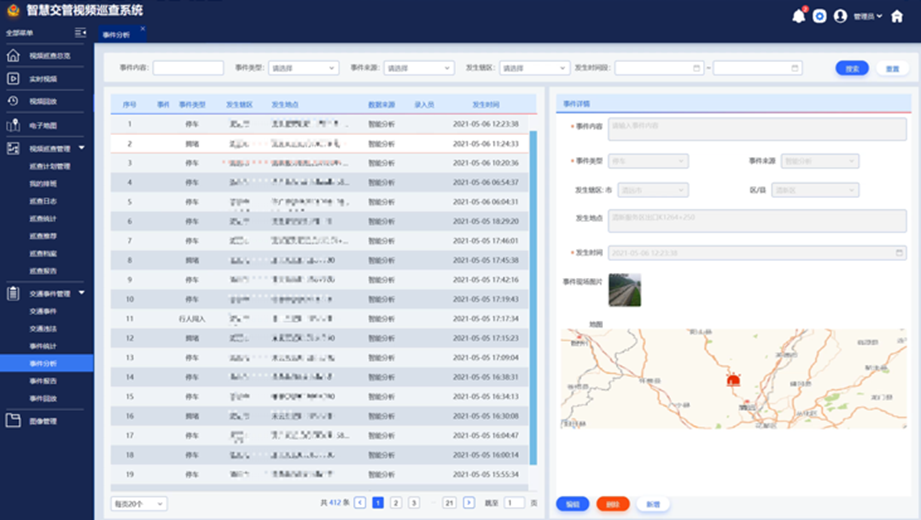
Task: Select row with time 2021-05-06 12:23:38
Action: click(x=320, y=124)
